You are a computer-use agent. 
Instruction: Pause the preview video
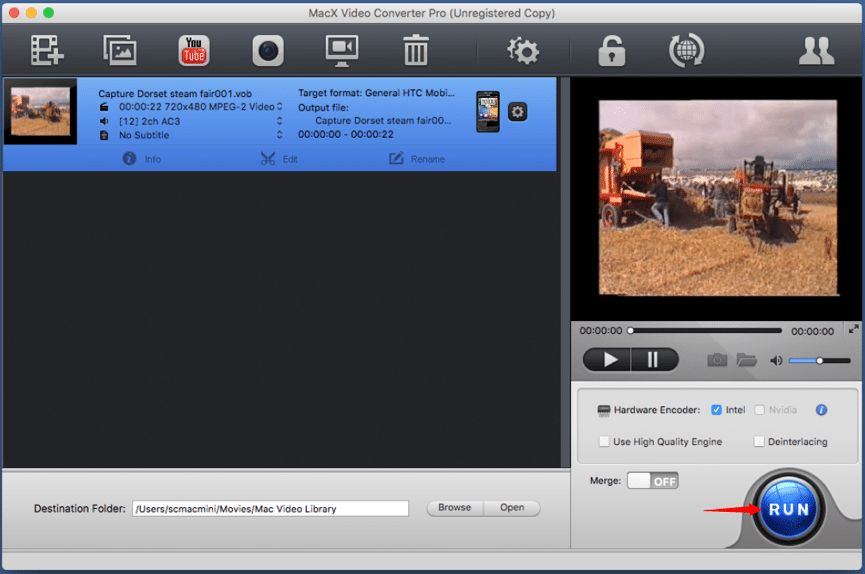pyautogui.click(x=654, y=360)
